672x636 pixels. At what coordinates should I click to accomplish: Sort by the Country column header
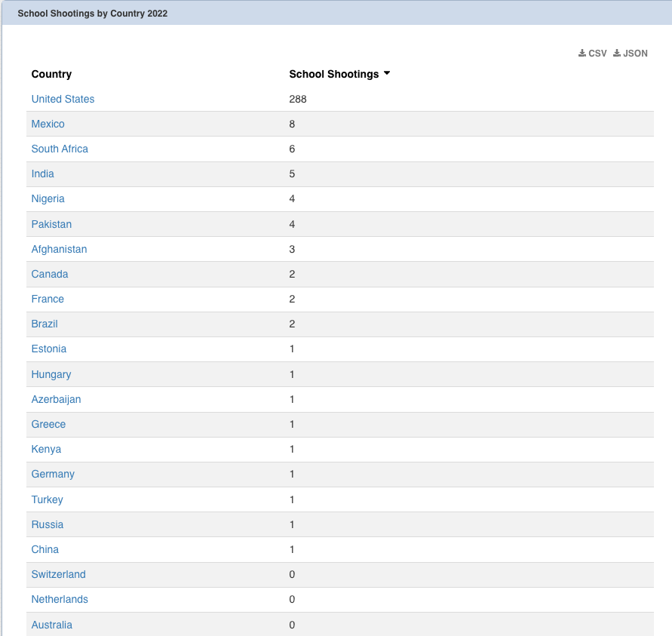point(51,74)
